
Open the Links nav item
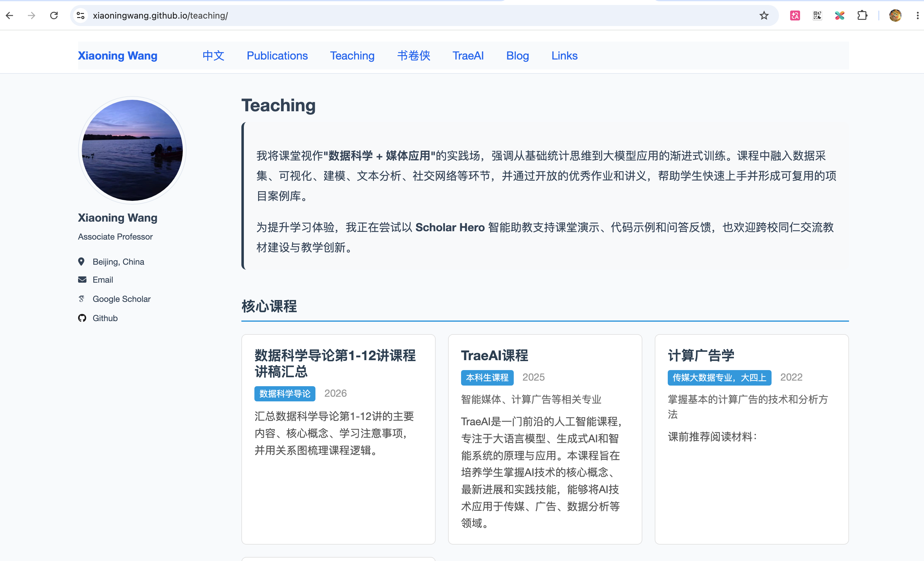(564, 55)
